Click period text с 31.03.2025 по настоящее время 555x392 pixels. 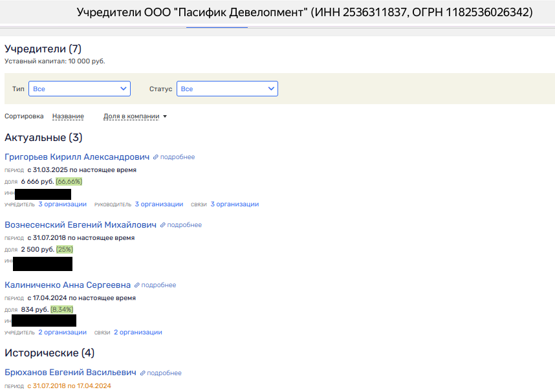82,170
